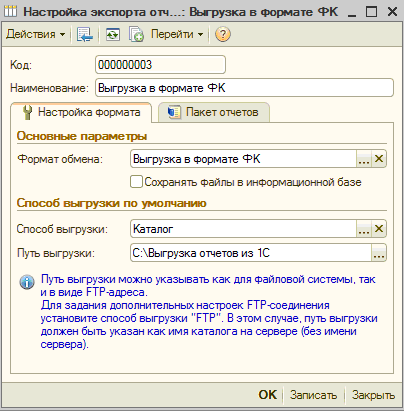Select the Настройка формата tab
404x411 pixels.
pyautogui.click(x=81, y=112)
